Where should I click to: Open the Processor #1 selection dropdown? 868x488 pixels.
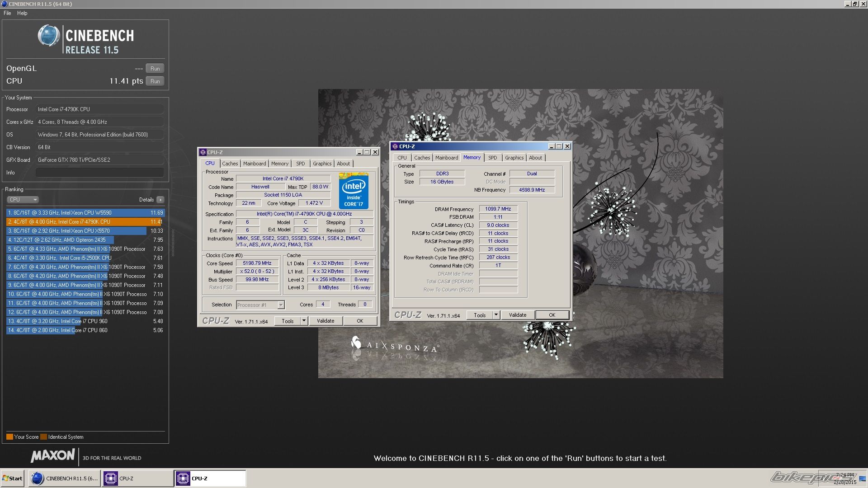[x=260, y=305]
